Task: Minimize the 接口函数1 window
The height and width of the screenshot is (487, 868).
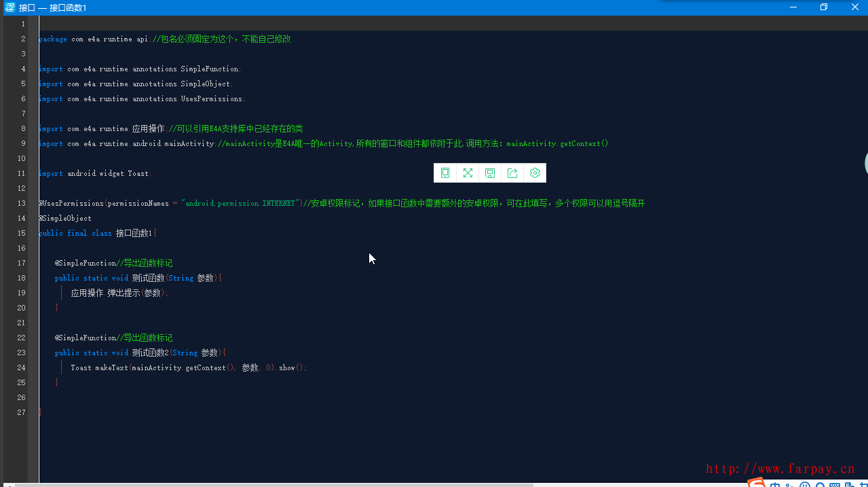Action: click(793, 7)
